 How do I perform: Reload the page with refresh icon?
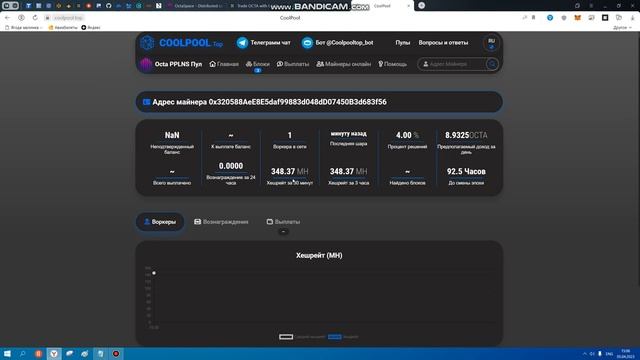coord(35,18)
